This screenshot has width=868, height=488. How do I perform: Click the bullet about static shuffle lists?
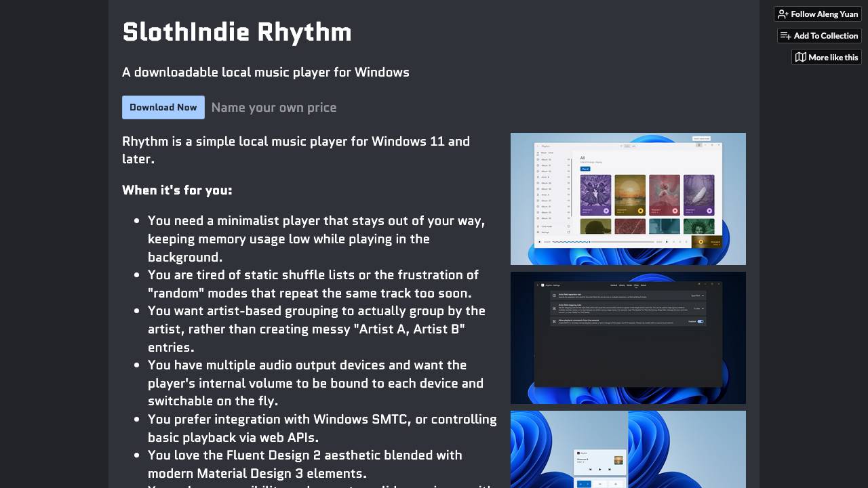click(x=313, y=284)
